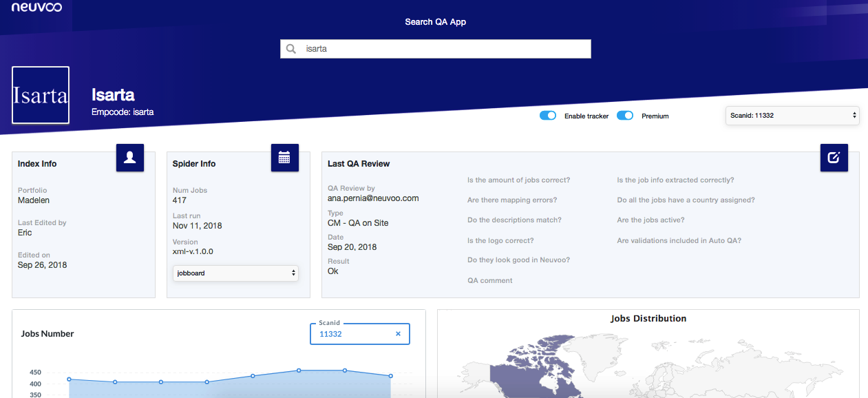Click the Spider Info heading
The image size is (868, 398).
point(194,164)
